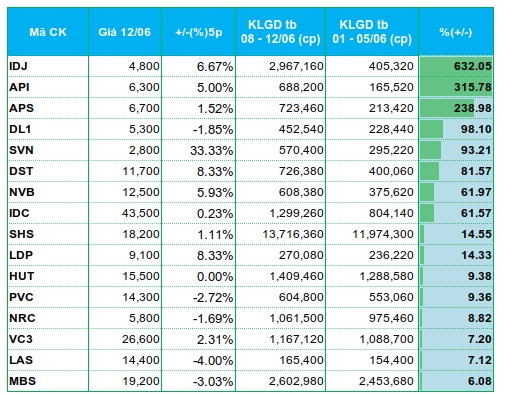Select the KLGD tb 08 - 12/06 header
This screenshot has width=506, height=395.
(x=280, y=32)
